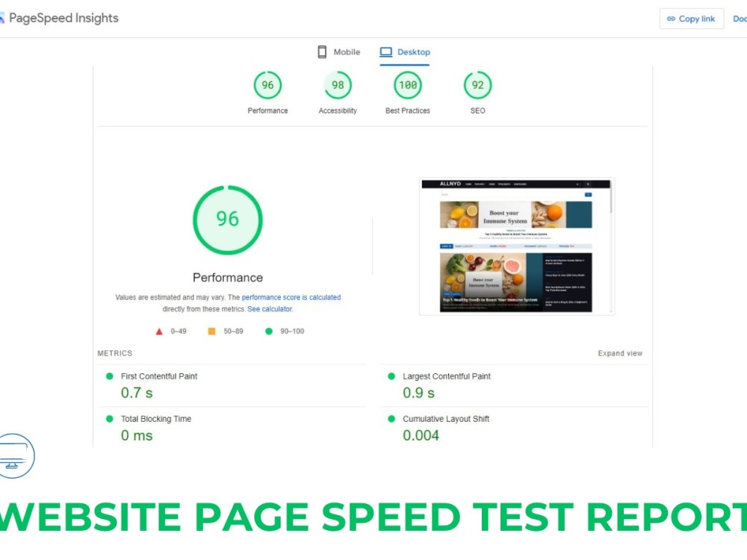Image resolution: width=747 pixels, height=560 pixels.
Task: Open the See calculator link
Action: pos(270,309)
